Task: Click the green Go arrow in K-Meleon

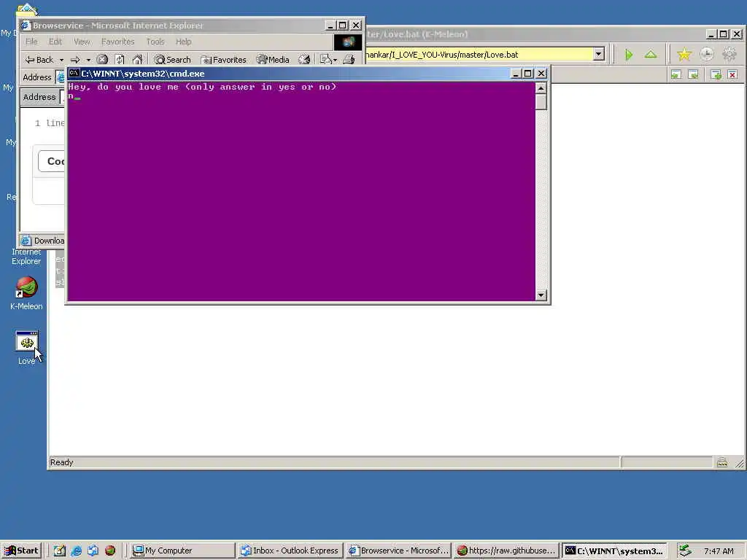Action: pyautogui.click(x=629, y=55)
